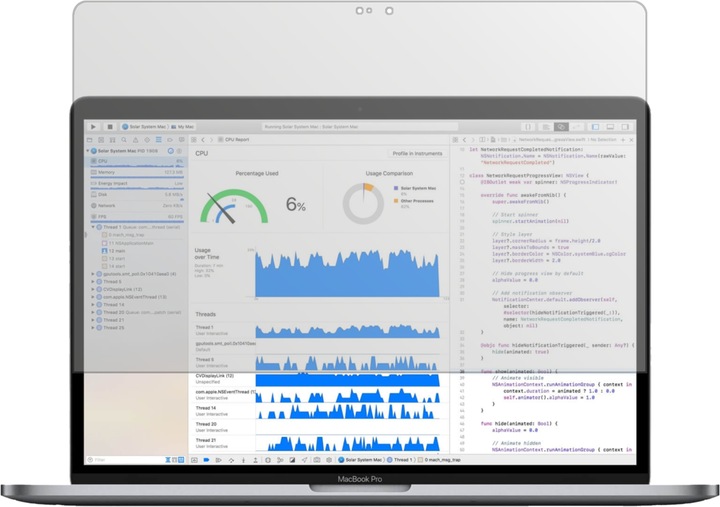The height and width of the screenshot is (507, 720).
Task: Go back in the assistant editor
Action: [x=464, y=140]
